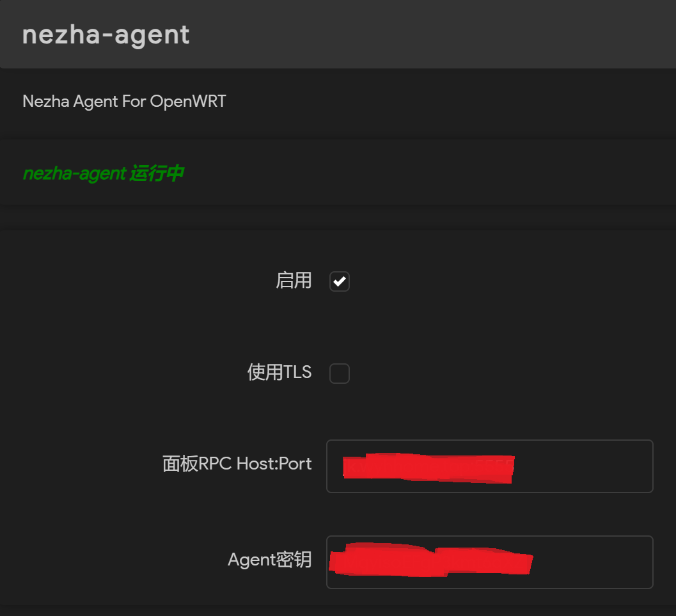Viewport: 676px width, 616px height.
Task: Click blank space right of Host:Port redaction
Action: [582, 466]
